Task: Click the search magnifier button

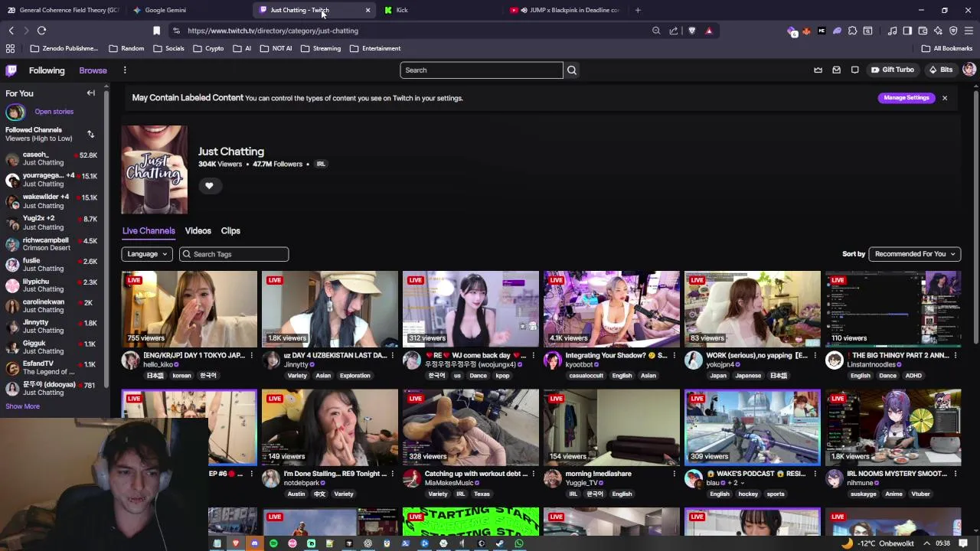Action: pyautogui.click(x=572, y=70)
